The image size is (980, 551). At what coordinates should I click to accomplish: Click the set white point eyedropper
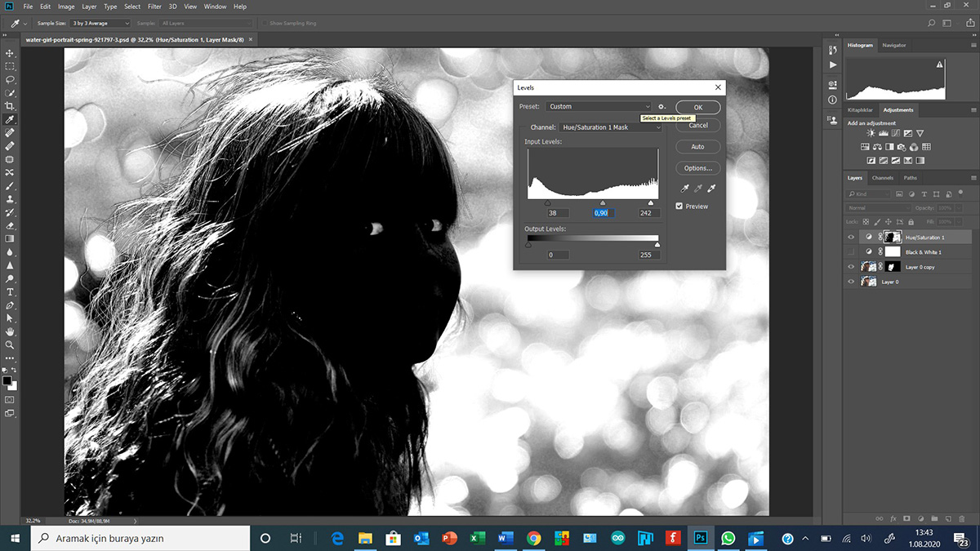coord(711,189)
